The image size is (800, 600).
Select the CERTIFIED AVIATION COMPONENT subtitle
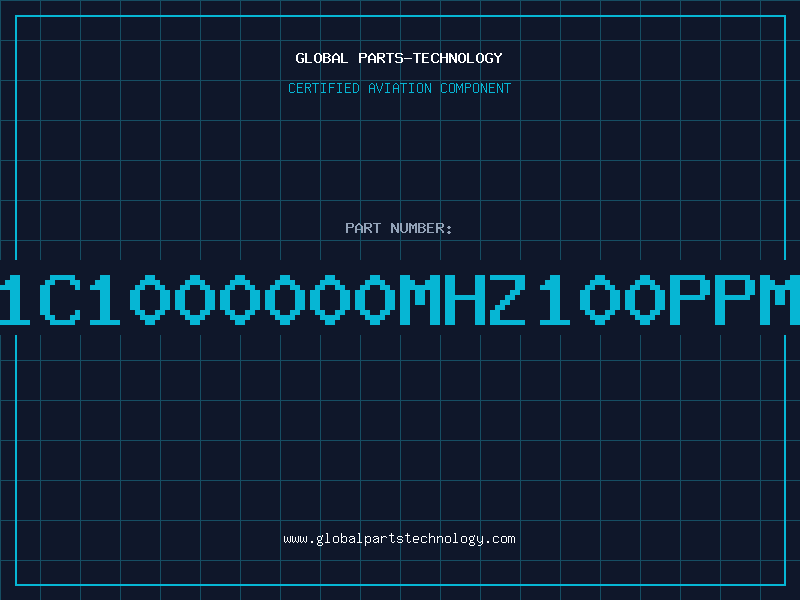point(399,88)
